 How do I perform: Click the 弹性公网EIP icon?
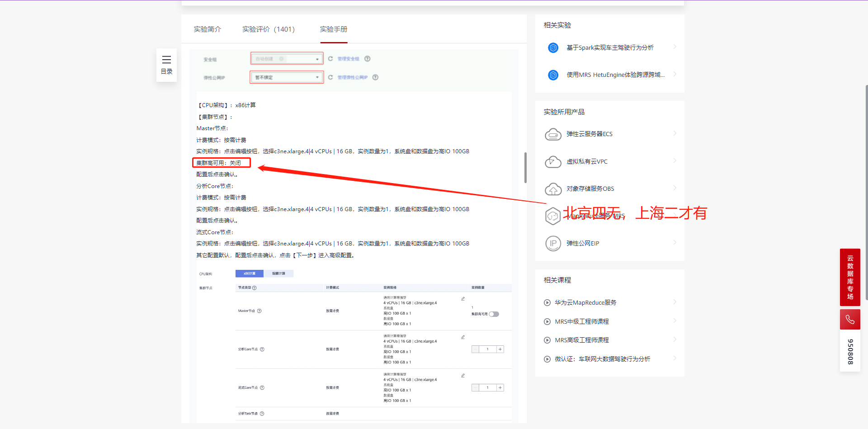coord(553,243)
